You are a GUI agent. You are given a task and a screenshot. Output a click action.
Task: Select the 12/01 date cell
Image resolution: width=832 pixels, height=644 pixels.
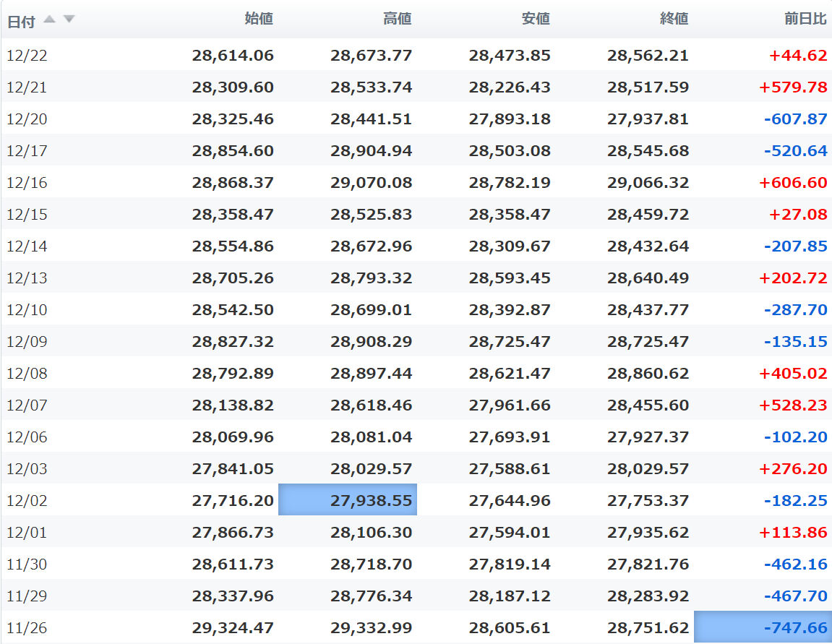[27, 533]
